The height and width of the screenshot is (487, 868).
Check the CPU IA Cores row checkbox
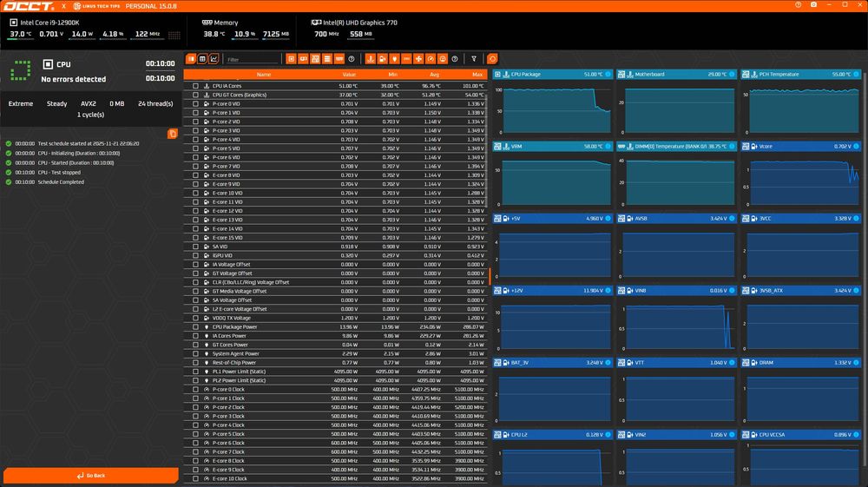(195, 86)
